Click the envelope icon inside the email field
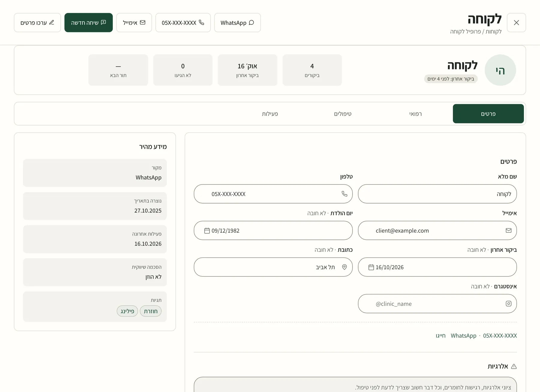This screenshot has height=392, width=540. [508, 231]
